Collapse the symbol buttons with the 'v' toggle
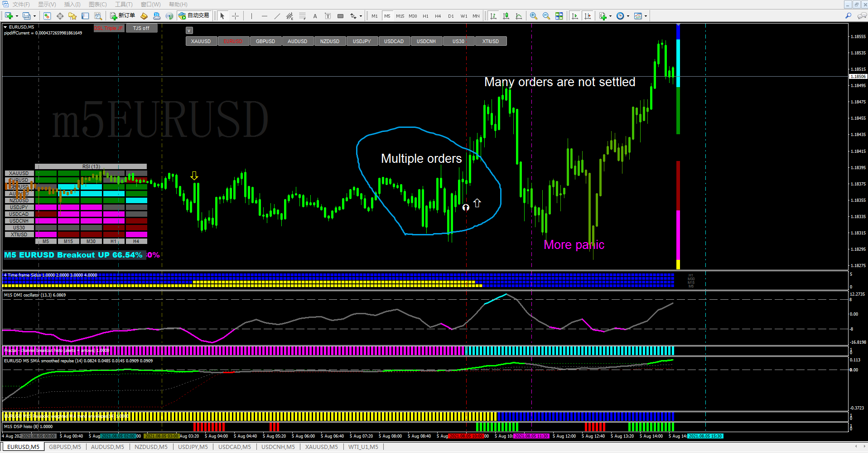 pos(189,30)
